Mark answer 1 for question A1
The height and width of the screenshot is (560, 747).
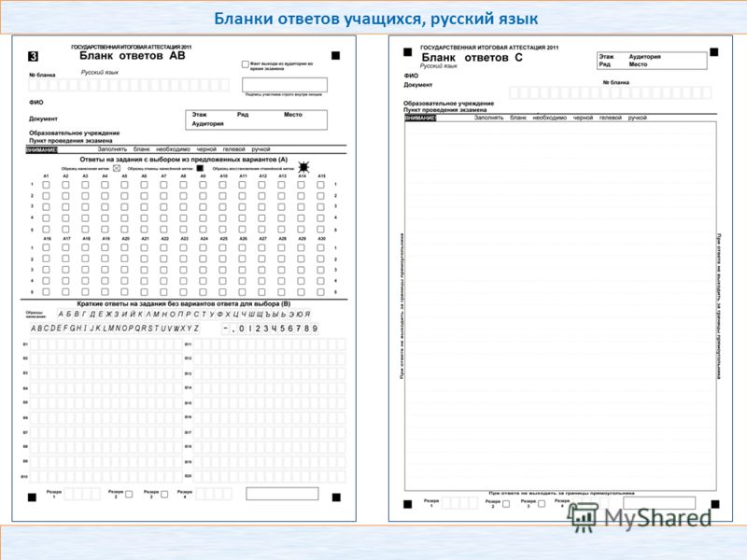pyautogui.click(x=46, y=184)
